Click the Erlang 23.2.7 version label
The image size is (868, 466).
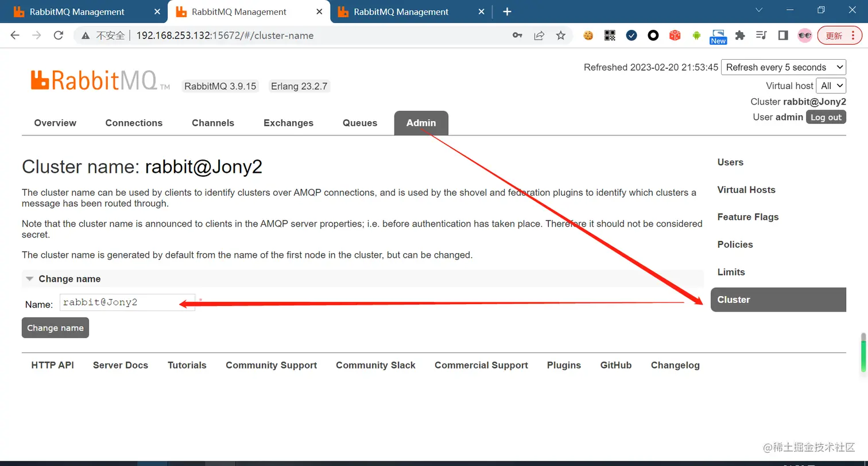[299, 86]
